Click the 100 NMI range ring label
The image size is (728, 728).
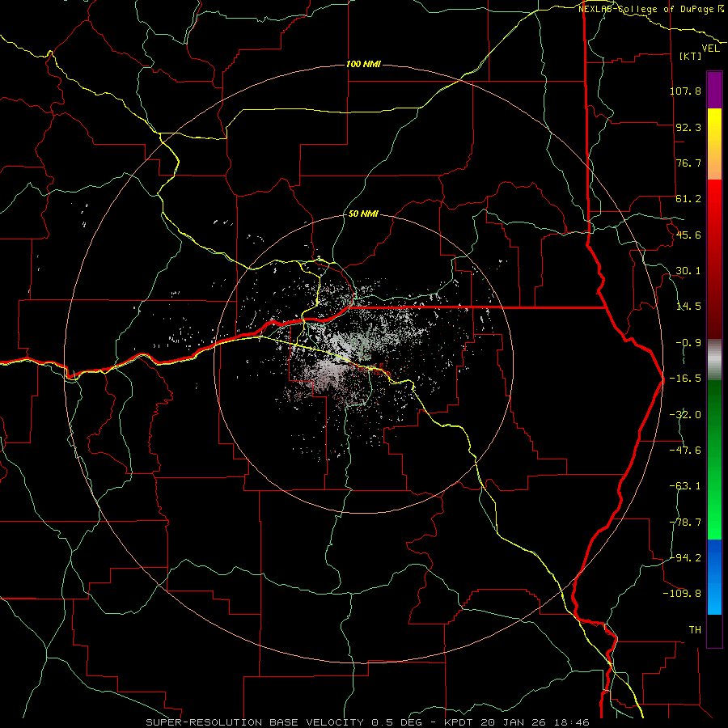pos(363,64)
